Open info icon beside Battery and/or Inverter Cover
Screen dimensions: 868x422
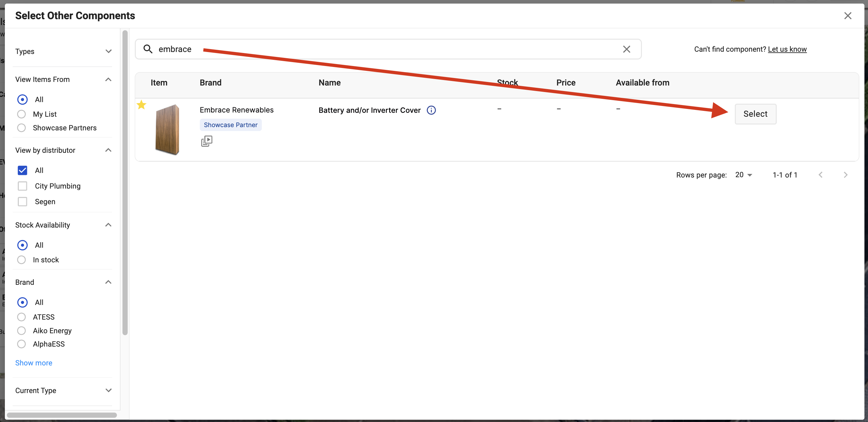click(x=431, y=110)
